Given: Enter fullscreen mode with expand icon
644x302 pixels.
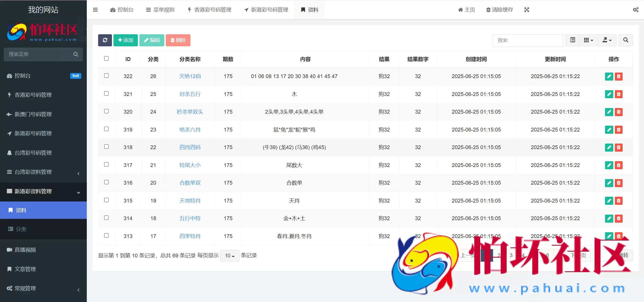Looking at the screenshot, I should point(527,10).
